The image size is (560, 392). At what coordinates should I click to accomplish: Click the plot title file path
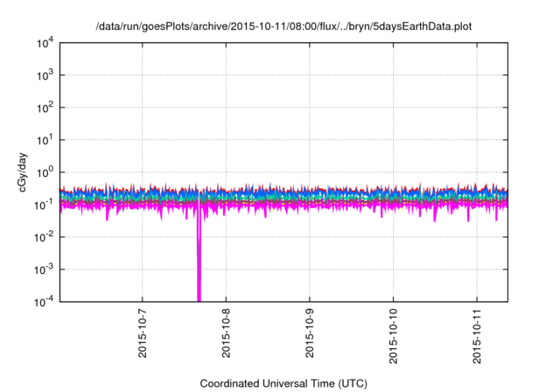tap(283, 26)
